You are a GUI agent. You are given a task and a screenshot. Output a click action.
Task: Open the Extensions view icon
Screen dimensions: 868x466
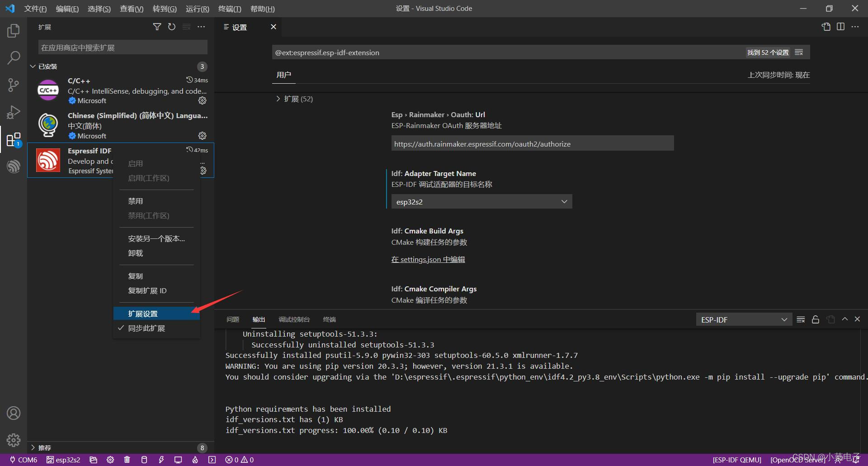pos(14,139)
